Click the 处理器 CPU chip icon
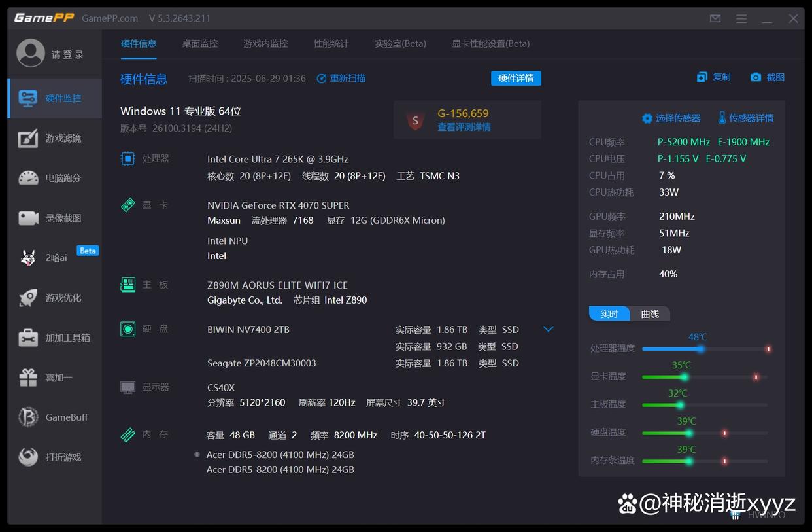Screen dimensions: 812x532 pos(128,159)
